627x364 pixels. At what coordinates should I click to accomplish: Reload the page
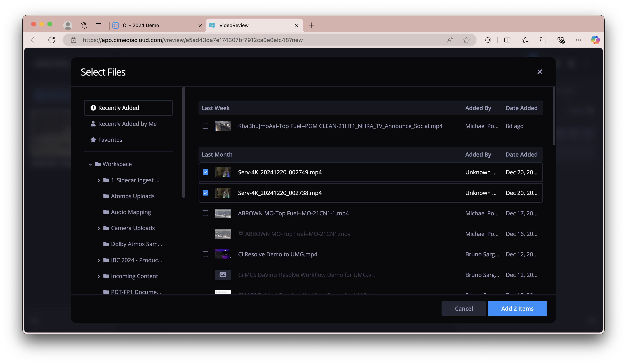(x=52, y=40)
